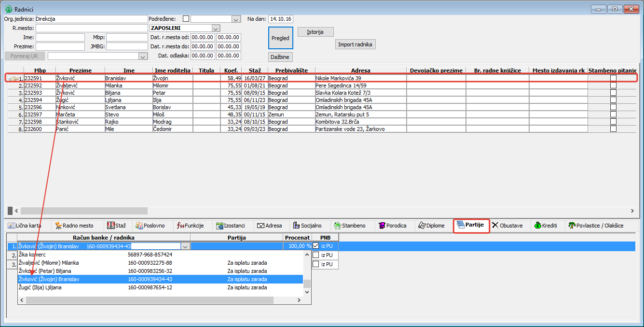Screen dimensions: 644x327
Task: Select the Poslovno tab icon
Action: [x=139, y=226]
